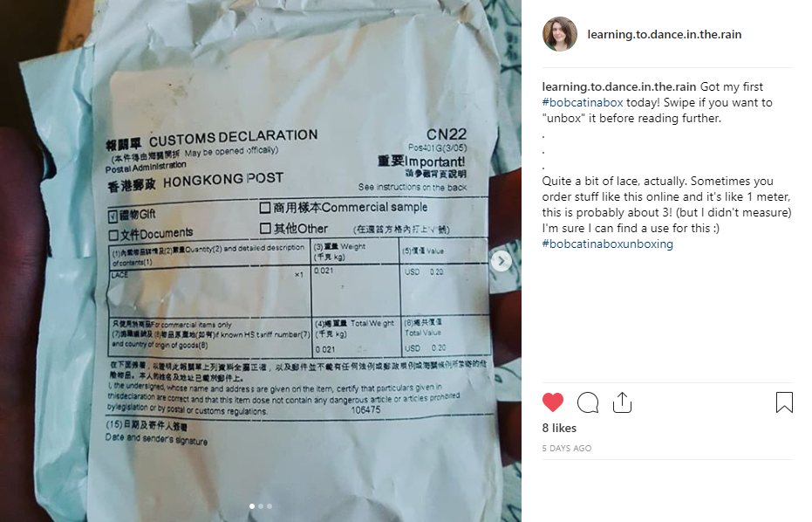This screenshot has width=812, height=522.
Task: Click the checked Gift checkbox on label
Action: tap(113, 216)
